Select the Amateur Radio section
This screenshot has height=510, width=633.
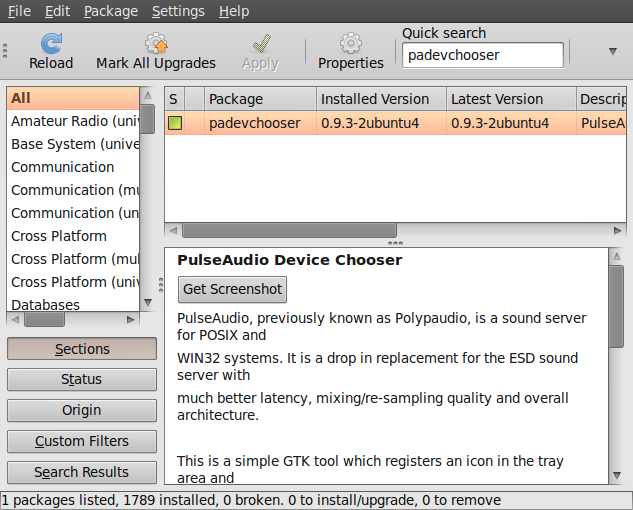click(74, 121)
